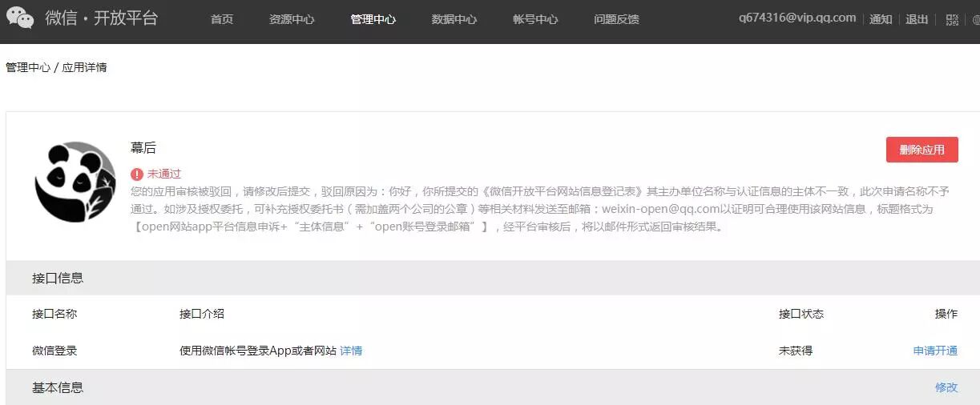Click 管理中心 in the breadcrumb
Screen dimensions: 980x405
[x=28, y=67]
